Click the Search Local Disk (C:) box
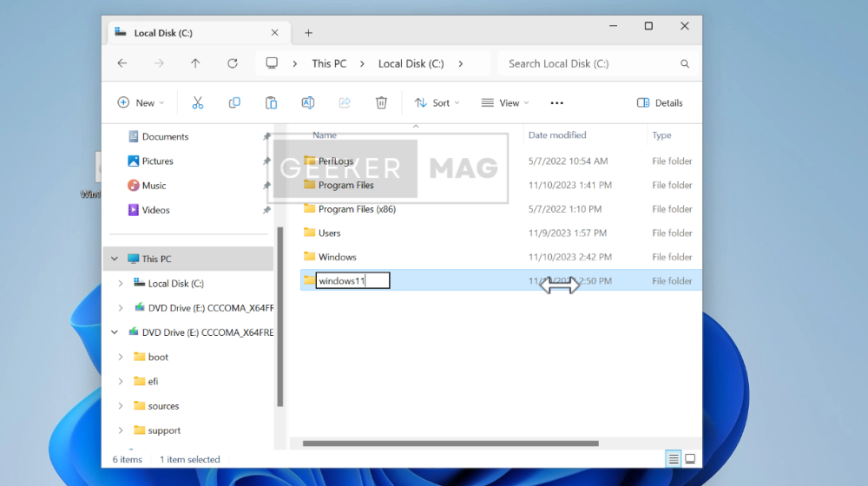This screenshot has width=868, height=486. [x=597, y=63]
